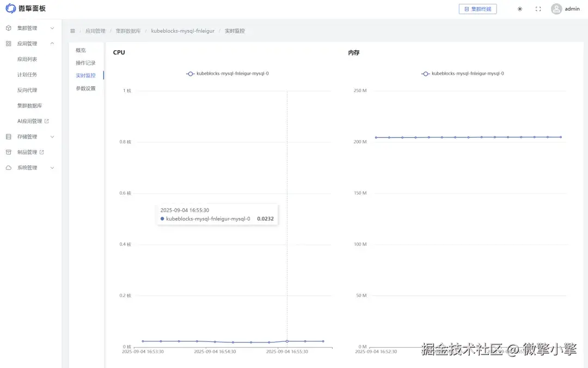Click the breadcrumb home grid icon
This screenshot has width=588, height=368.
[73, 31]
